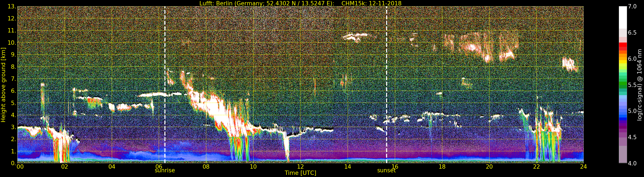Click the '06' time axis tick label
The height and width of the screenshot is (177, 644).
tap(159, 166)
